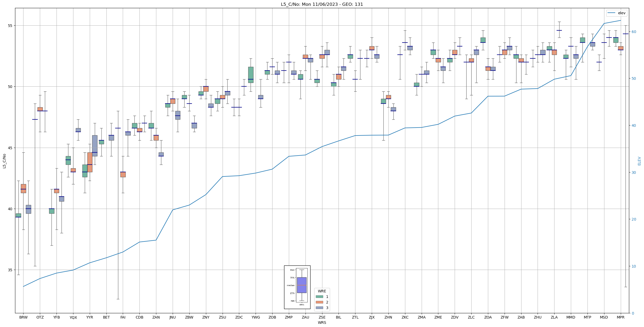Click the JNU station label
Viewport: 644px width, 327px height.
pyautogui.click(x=173, y=317)
